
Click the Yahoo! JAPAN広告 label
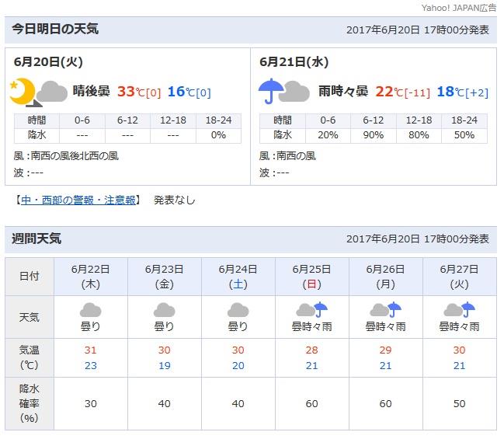(x=458, y=8)
